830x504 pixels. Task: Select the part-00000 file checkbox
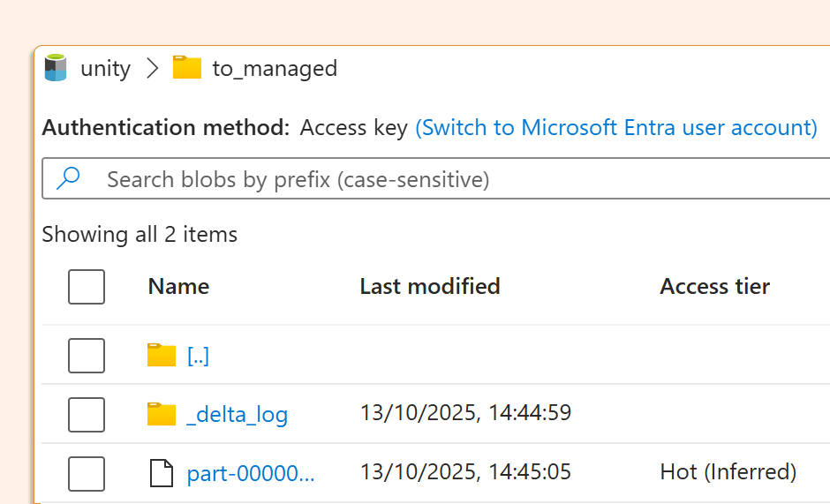click(x=87, y=473)
